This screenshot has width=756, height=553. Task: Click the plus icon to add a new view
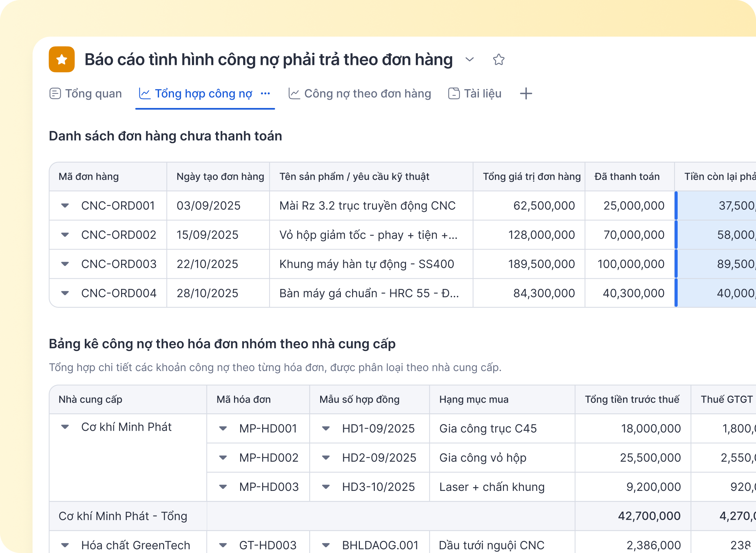coord(526,94)
